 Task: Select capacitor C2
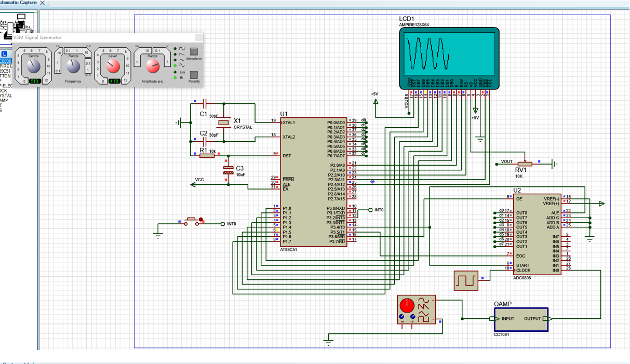(x=204, y=141)
